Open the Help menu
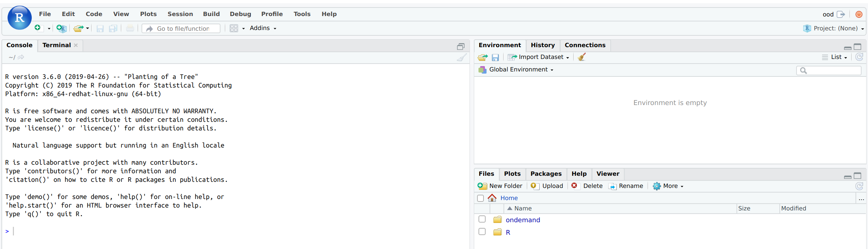The width and height of the screenshot is (868, 249). (329, 14)
